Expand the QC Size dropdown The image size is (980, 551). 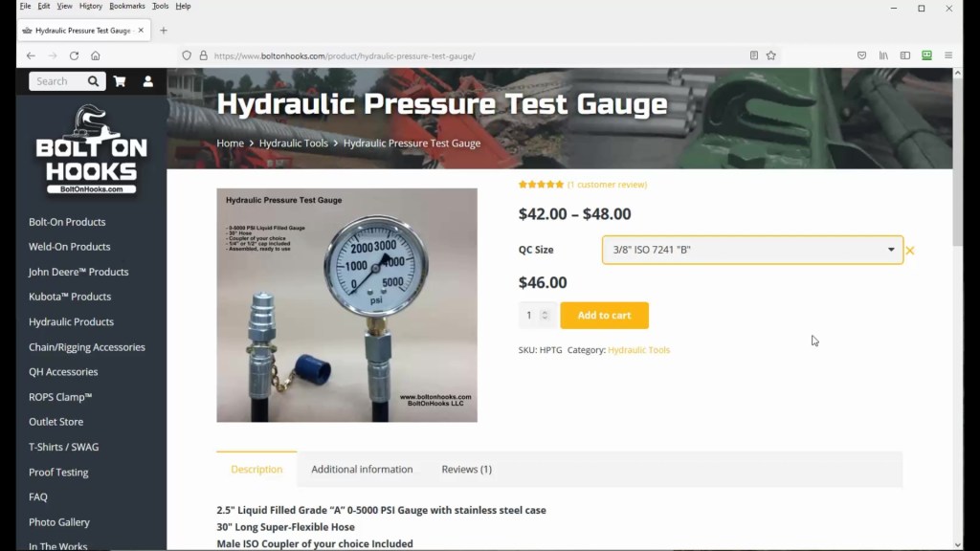coord(752,250)
